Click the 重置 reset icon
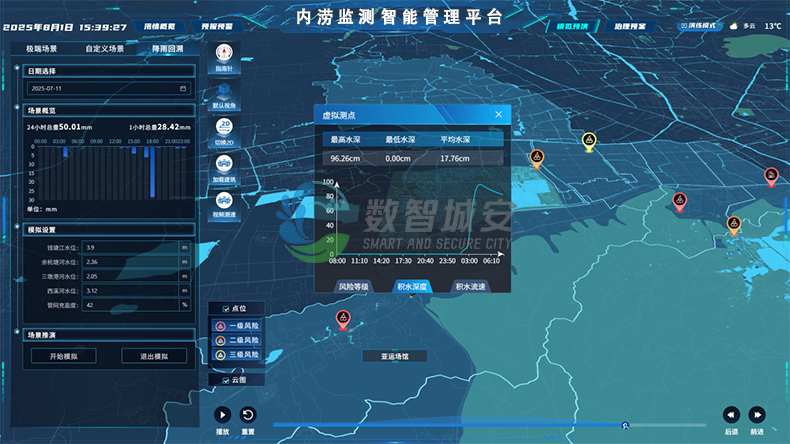The image size is (790, 444). point(248,415)
